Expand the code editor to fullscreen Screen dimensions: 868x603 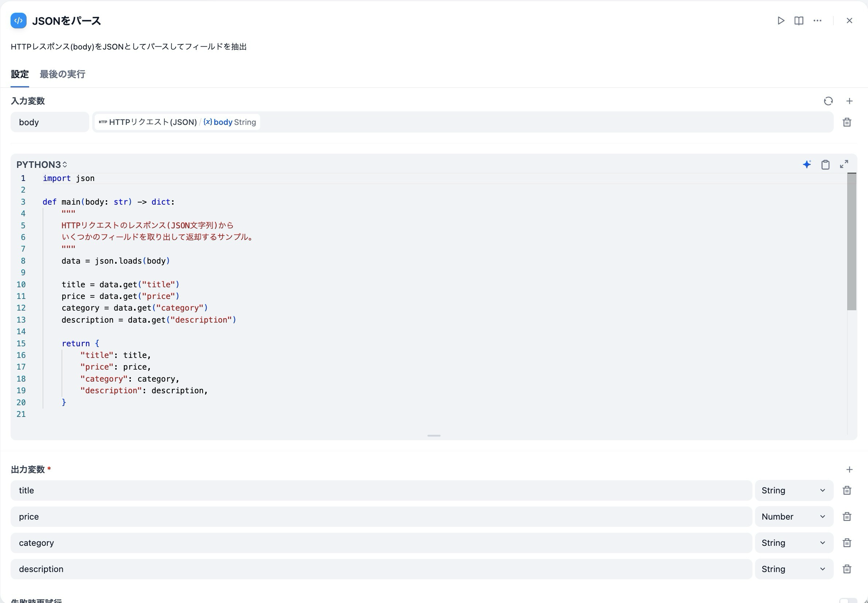[x=844, y=164]
